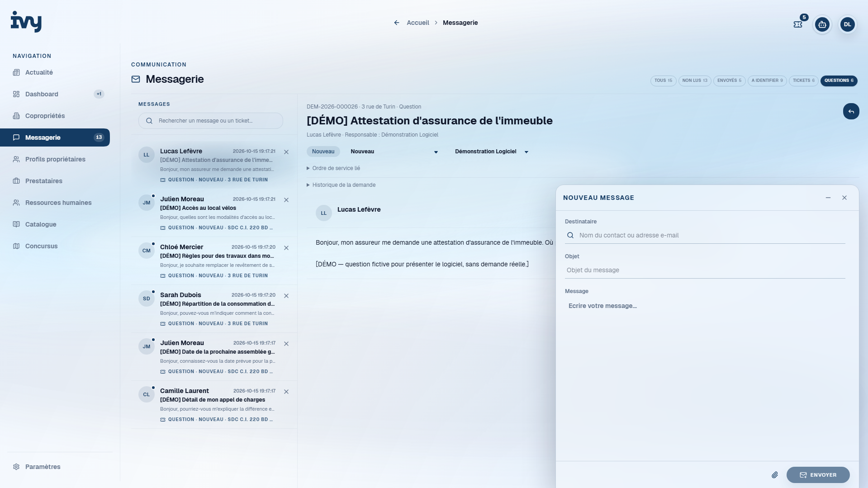Go to Accueil breadcrumb
Viewport: 868px width, 488px height.
[417, 23]
